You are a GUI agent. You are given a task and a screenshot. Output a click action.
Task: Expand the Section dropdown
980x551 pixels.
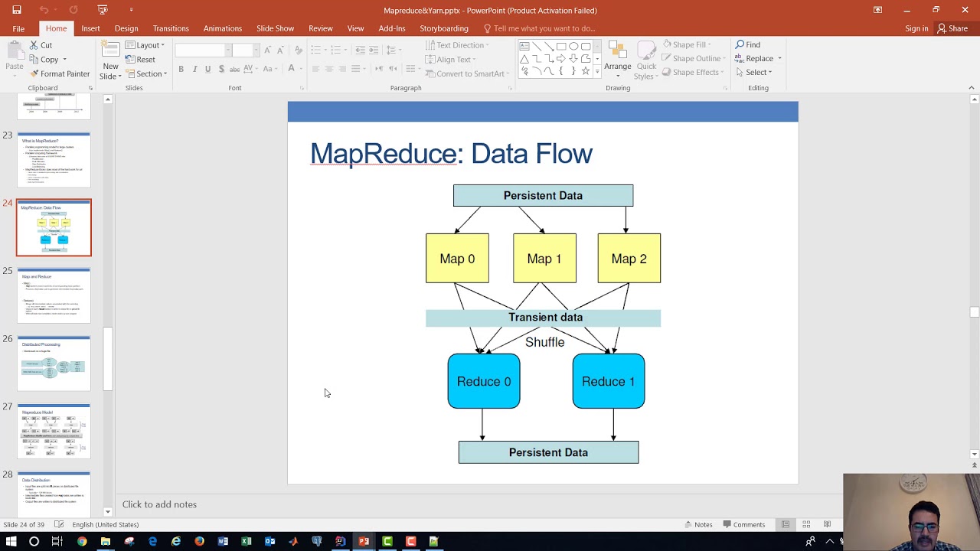pyautogui.click(x=146, y=73)
